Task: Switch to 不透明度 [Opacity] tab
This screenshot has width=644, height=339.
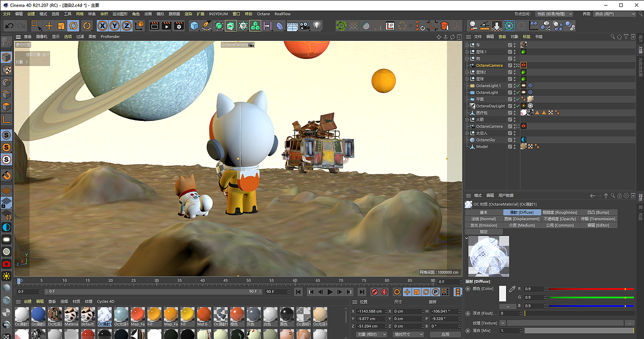Action: coord(559,219)
